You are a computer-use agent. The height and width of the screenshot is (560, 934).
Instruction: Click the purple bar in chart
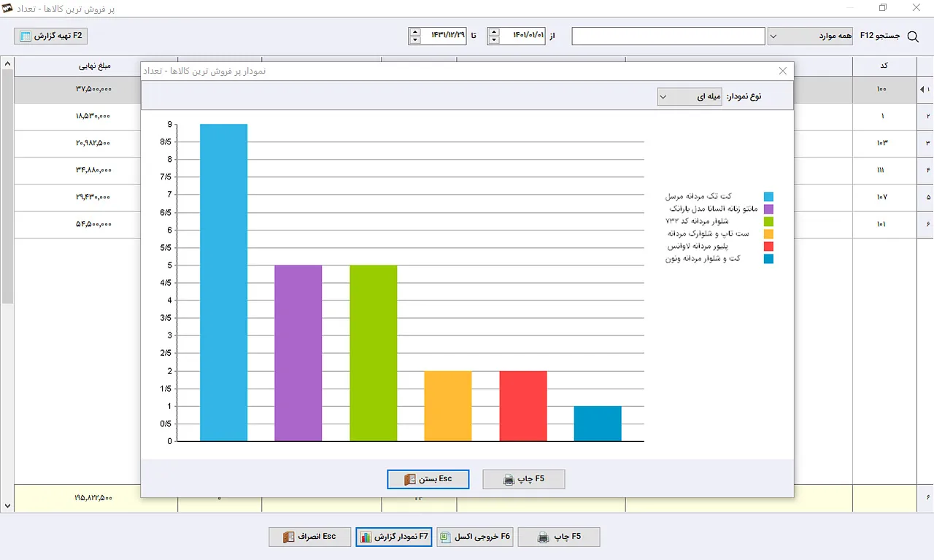point(298,353)
